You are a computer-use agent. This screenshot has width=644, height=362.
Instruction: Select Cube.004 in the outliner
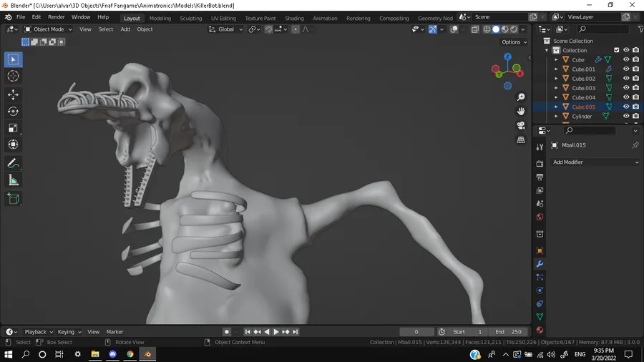coord(583,97)
